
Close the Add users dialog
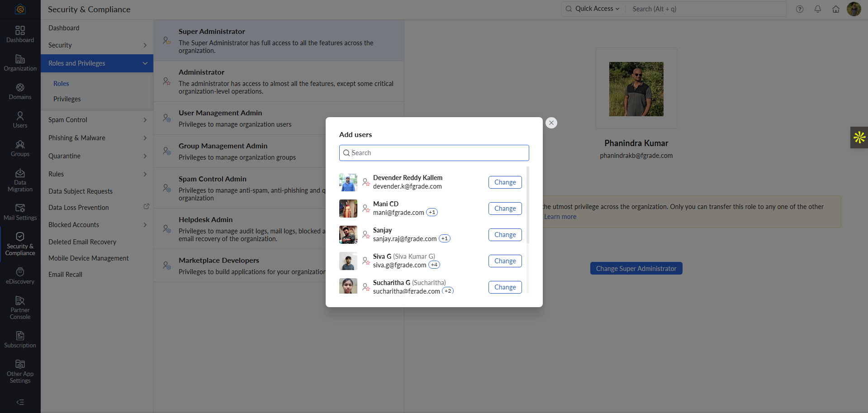pos(551,123)
